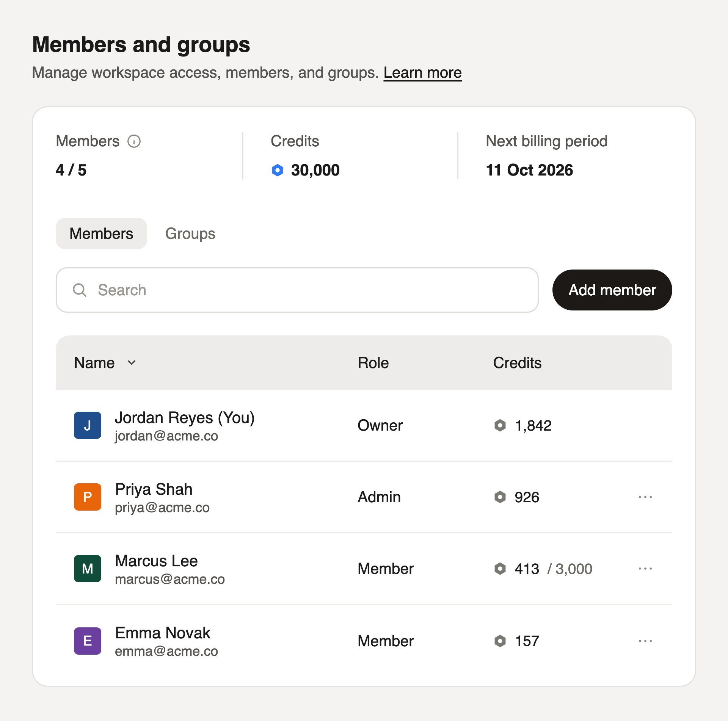This screenshot has width=728, height=721.
Task: Open more options for Priya Shah
Action: click(645, 497)
